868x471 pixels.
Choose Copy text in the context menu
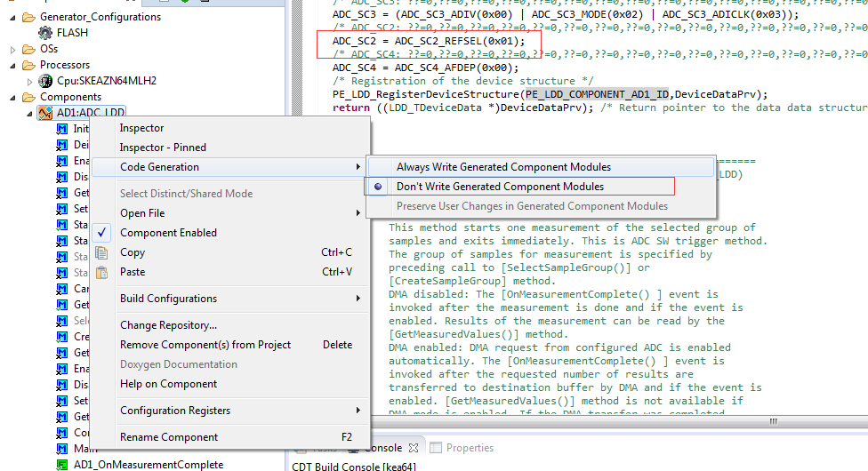click(133, 252)
